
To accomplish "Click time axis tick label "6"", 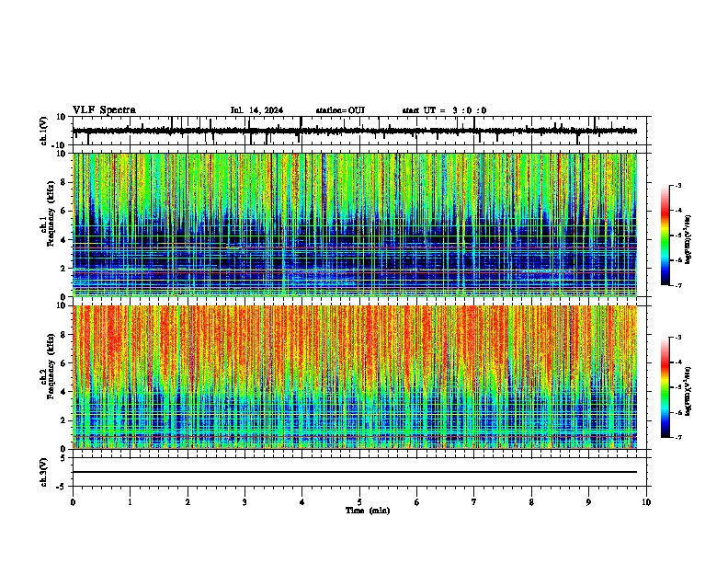I will (417, 502).
